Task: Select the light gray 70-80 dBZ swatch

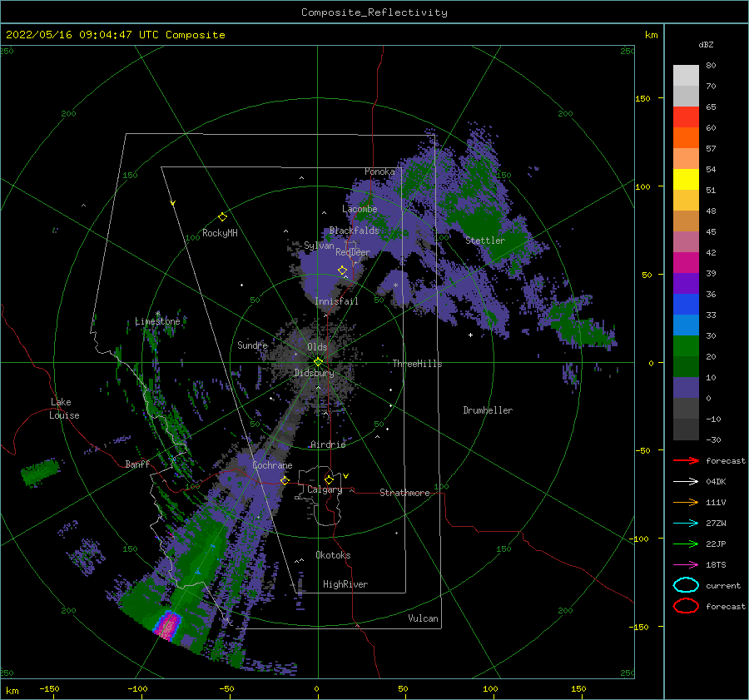Action: pos(686,76)
